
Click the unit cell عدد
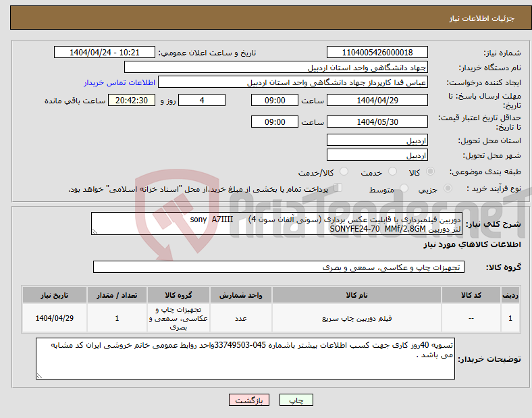[240, 318]
